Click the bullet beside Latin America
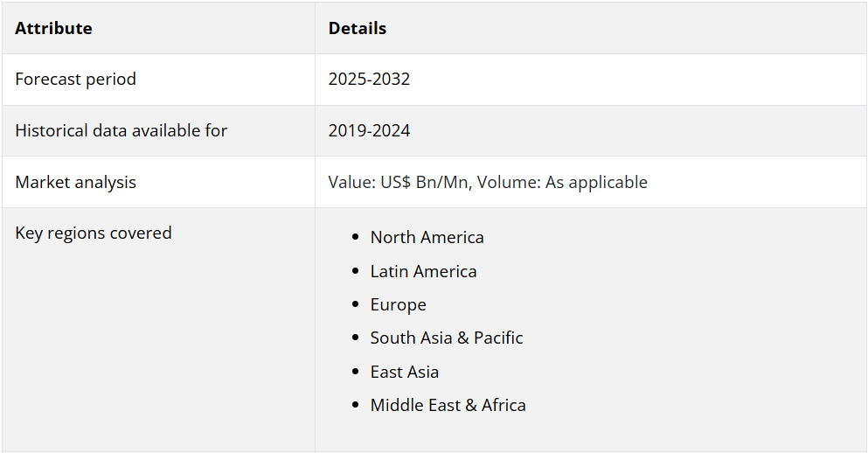 click(354, 272)
